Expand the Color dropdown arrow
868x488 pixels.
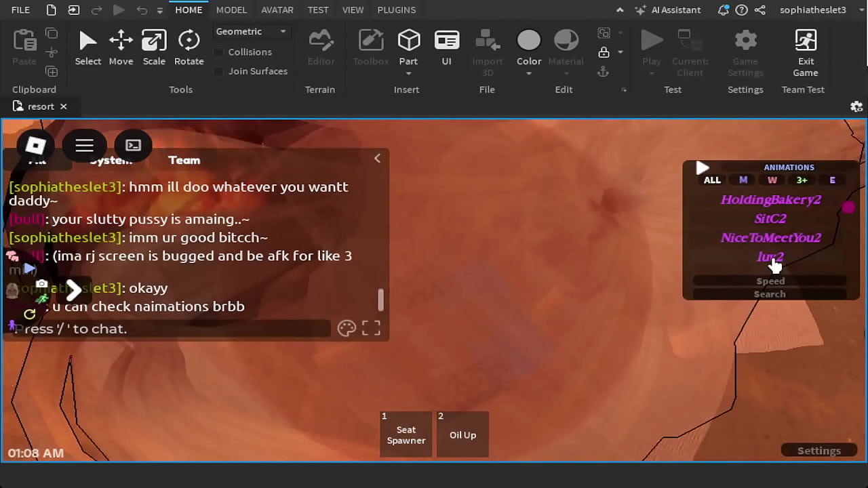coord(529,73)
